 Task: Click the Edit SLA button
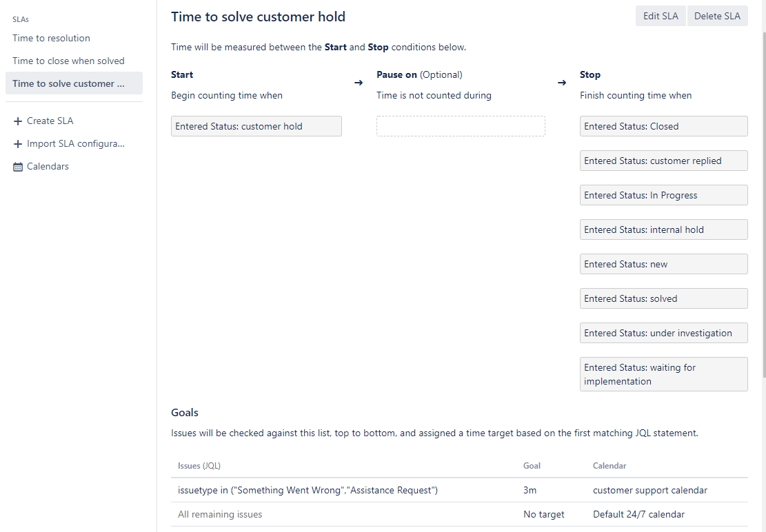661,16
